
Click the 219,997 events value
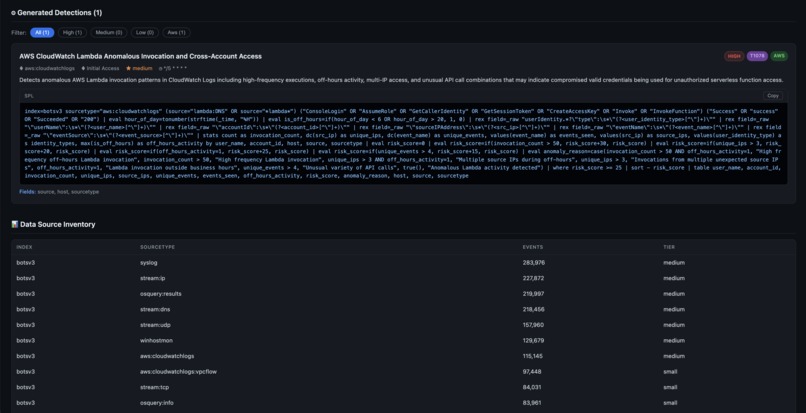(x=534, y=294)
